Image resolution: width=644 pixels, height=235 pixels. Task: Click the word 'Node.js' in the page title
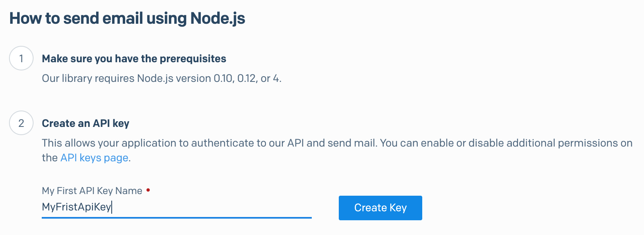218,19
